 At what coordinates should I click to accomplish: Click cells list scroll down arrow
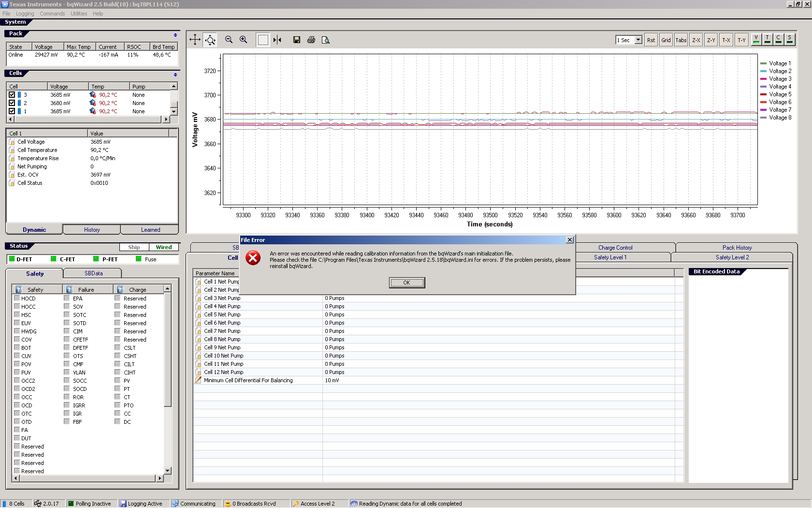pos(174,112)
